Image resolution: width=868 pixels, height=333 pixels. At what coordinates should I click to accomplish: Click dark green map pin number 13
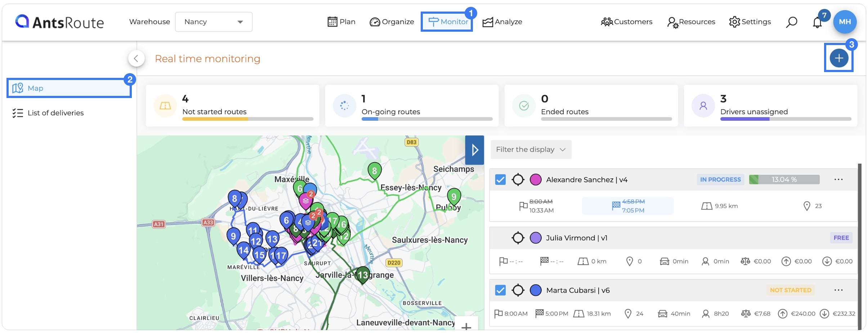pyautogui.click(x=363, y=275)
